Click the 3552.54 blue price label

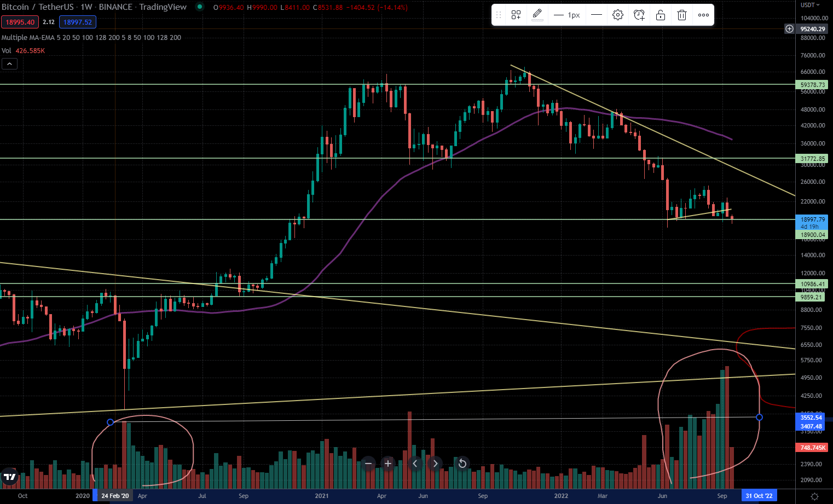(x=811, y=418)
